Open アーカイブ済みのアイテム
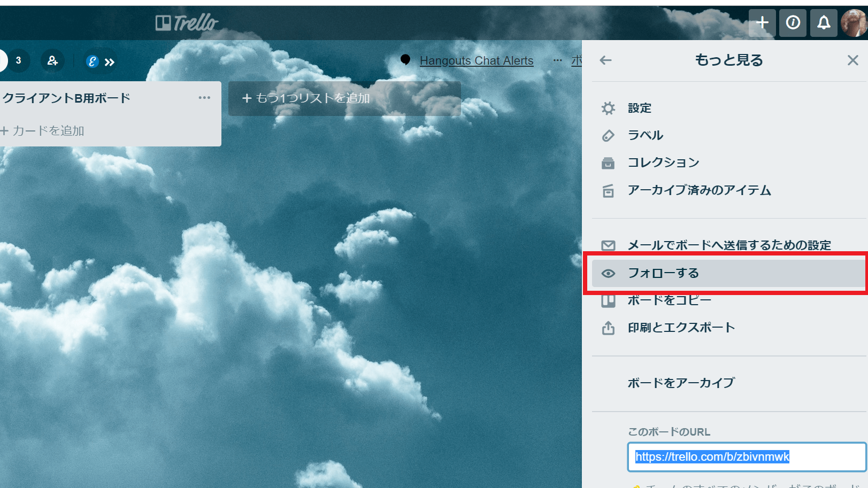This screenshot has height=488, width=868. click(x=699, y=190)
